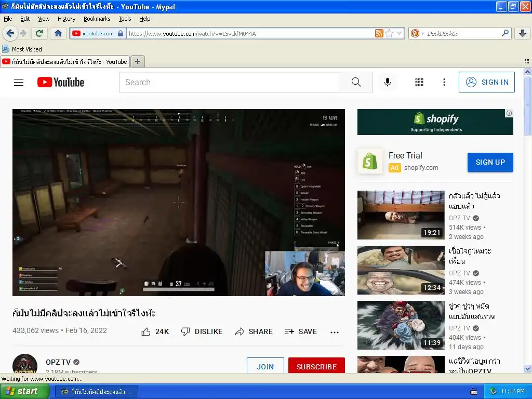Click the video player area
Viewport: 532px width, 399px height.
coord(179,202)
